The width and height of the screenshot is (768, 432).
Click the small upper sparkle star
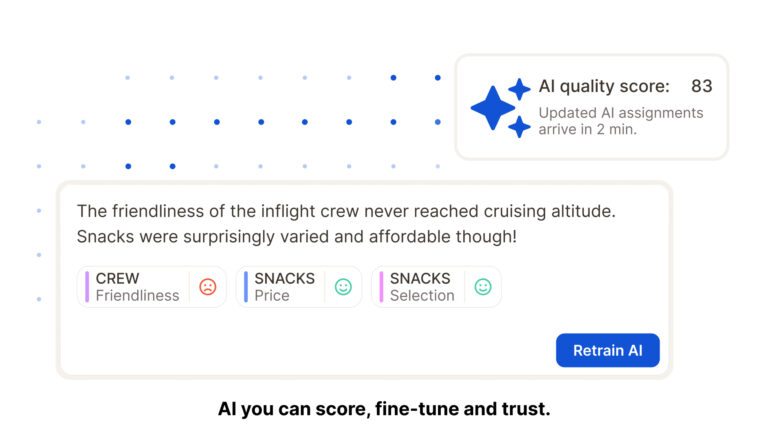tap(519, 89)
